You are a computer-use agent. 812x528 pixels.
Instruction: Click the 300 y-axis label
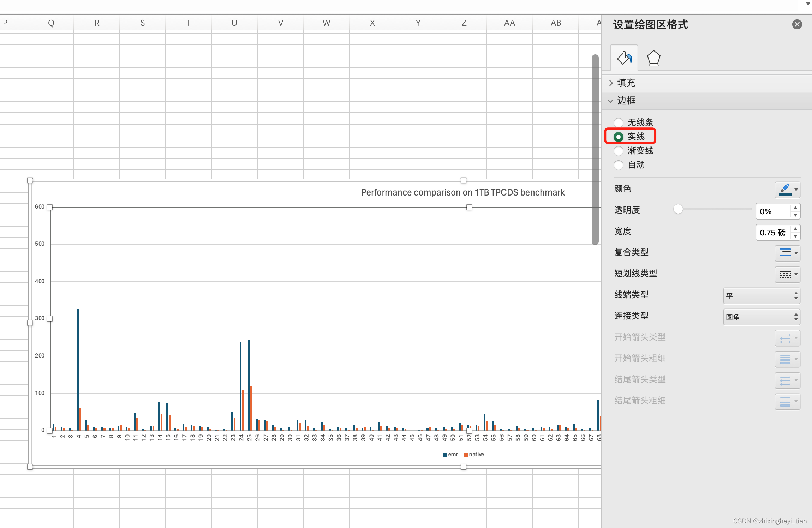[x=40, y=318]
